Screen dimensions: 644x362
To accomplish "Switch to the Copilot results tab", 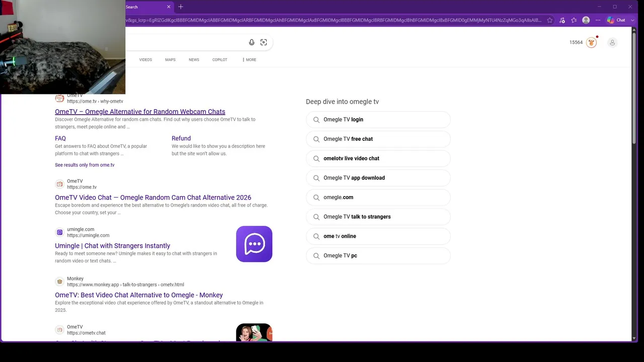I will click(x=219, y=60).
